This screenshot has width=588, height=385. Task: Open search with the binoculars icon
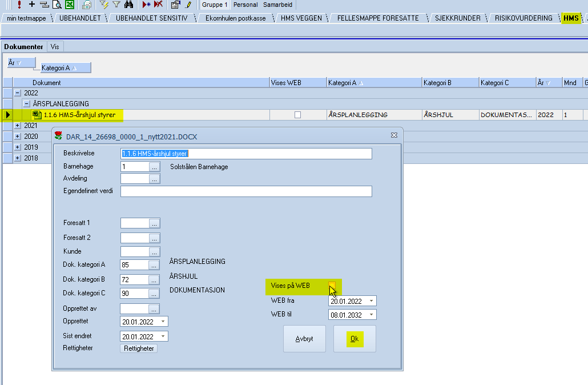tap(128, 5)
